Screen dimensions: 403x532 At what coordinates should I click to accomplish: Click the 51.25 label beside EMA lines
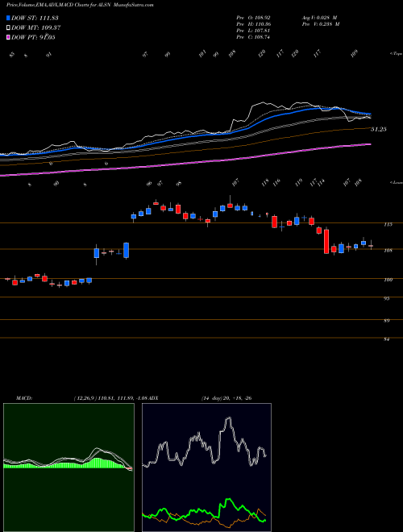click(379, 129)
